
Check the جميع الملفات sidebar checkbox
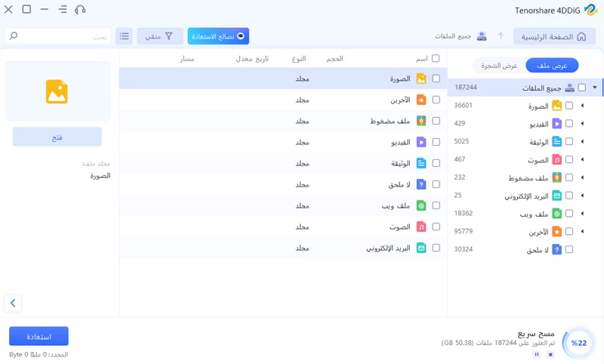pos(582,88)
